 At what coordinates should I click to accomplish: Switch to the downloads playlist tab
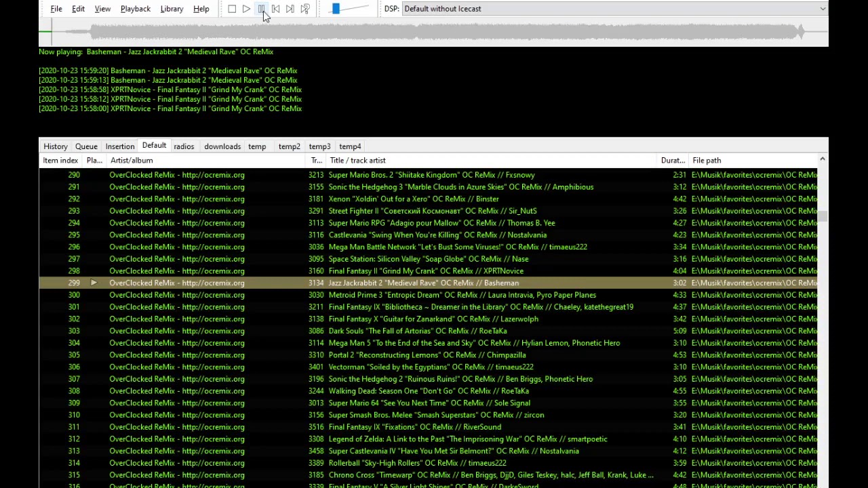(222, 146)
